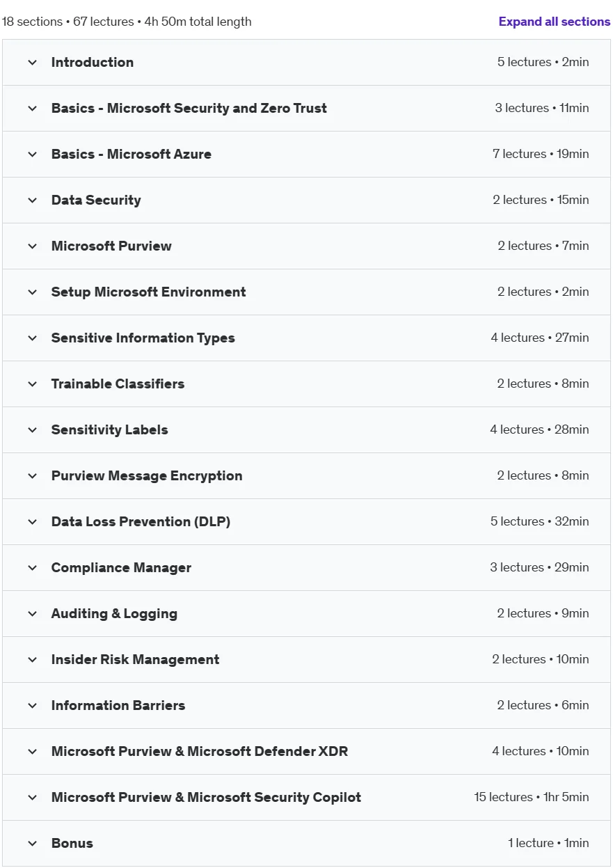Open Insider Risk Management section chevron
This screenshot has height=868, width=613.
click(32, 660)
